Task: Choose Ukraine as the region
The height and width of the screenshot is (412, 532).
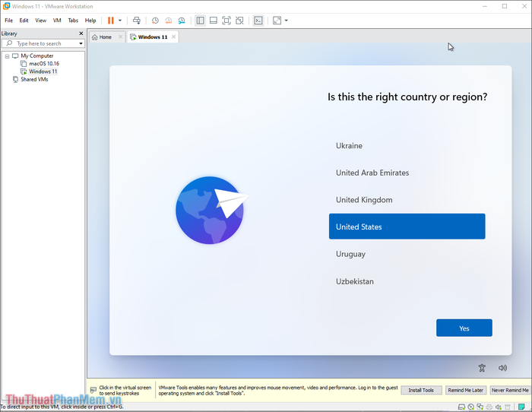Action: coord(407,146)
